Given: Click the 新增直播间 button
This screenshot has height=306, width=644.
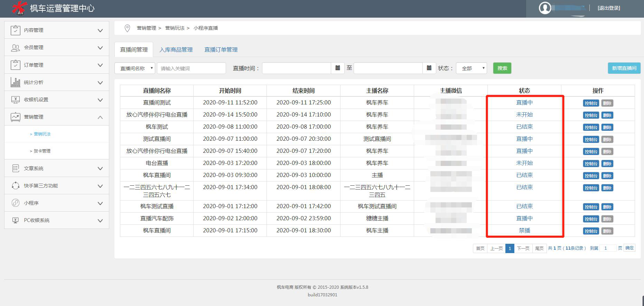Looking at the screenshot, I should point(624,68).
